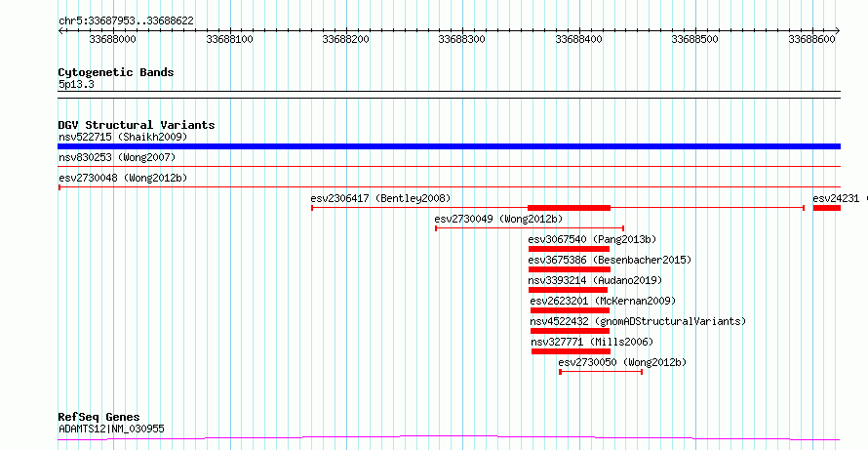The height and width of the screenshot is (450, 868).
Task: Open variant label esv2730049 (Wong2012b)
Action: click(x=498, y=219)
